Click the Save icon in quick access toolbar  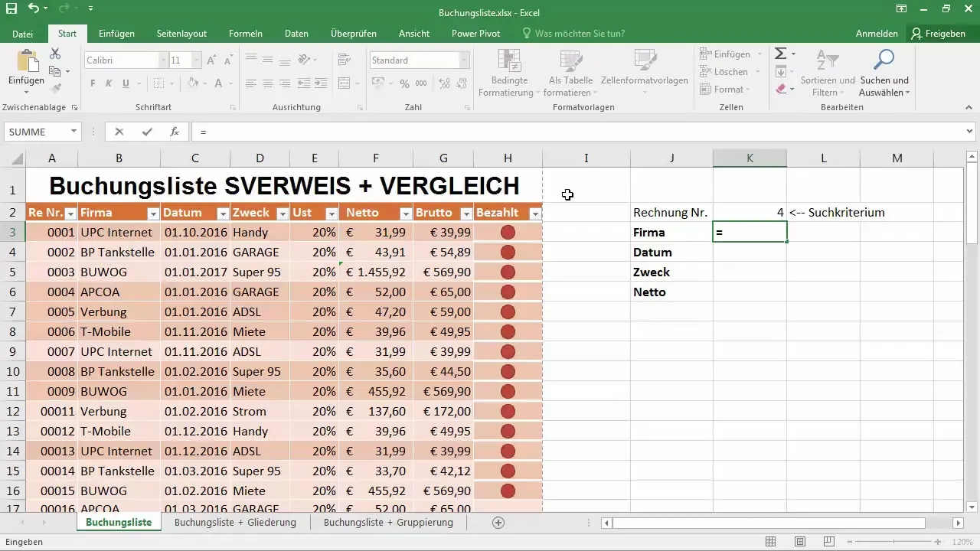click(11, 9)
